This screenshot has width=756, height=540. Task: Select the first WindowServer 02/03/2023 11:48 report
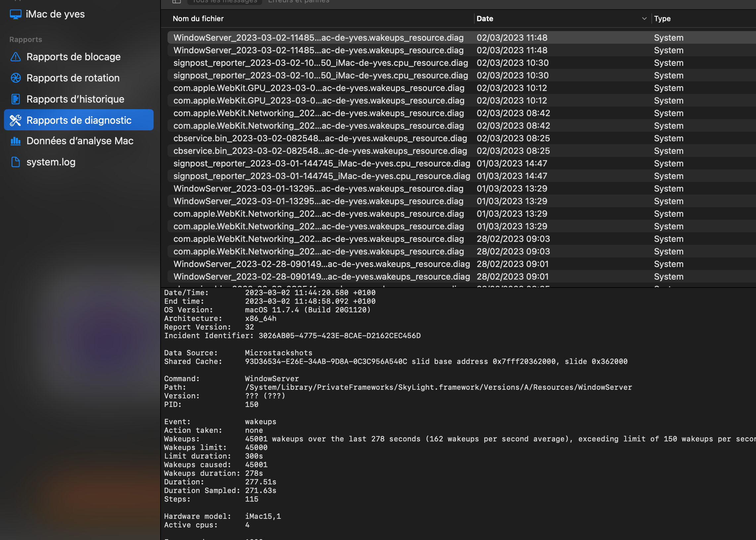[x=318, y=38]
